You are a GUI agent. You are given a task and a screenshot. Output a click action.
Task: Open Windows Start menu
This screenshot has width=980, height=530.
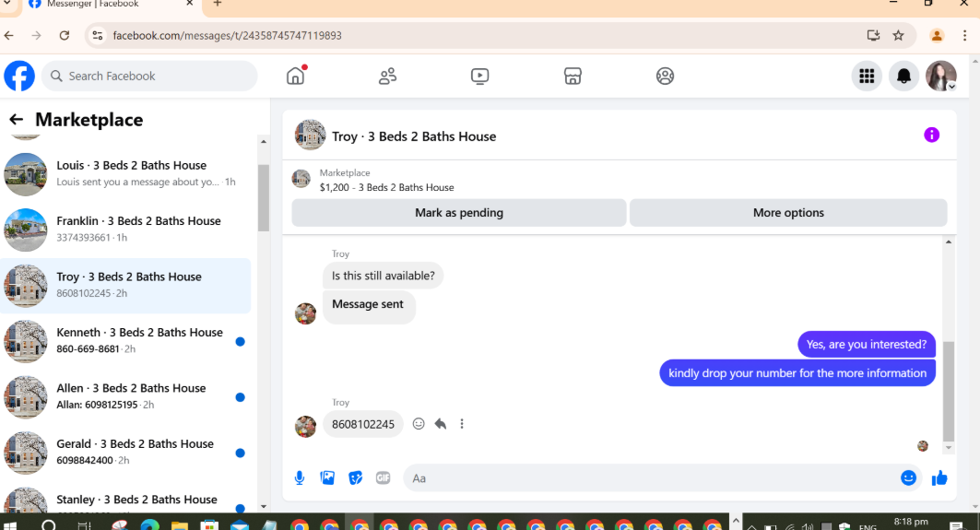point(10,525)
